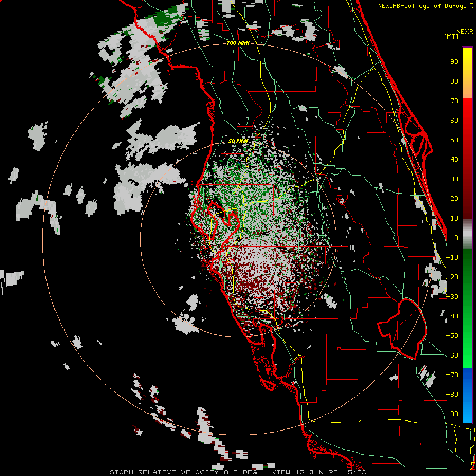Click the STORM RELATIVE VELOCITY caption text

(166, 472)
